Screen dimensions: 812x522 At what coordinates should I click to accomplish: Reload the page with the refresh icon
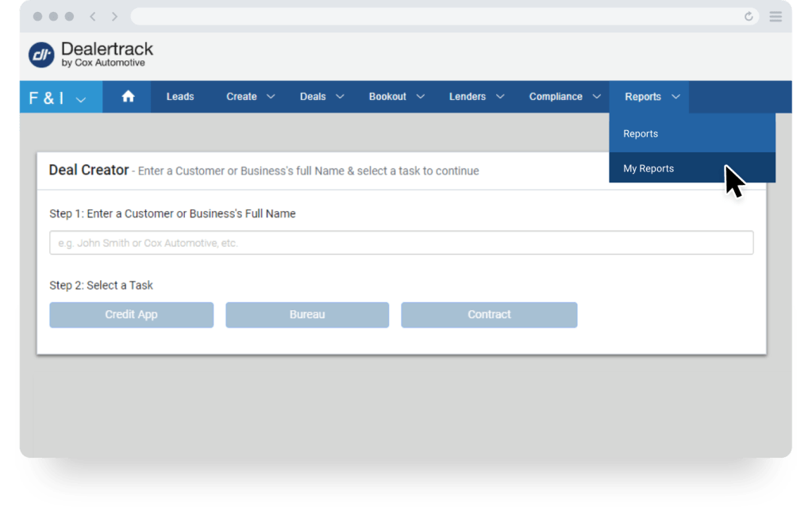point(749,17)
